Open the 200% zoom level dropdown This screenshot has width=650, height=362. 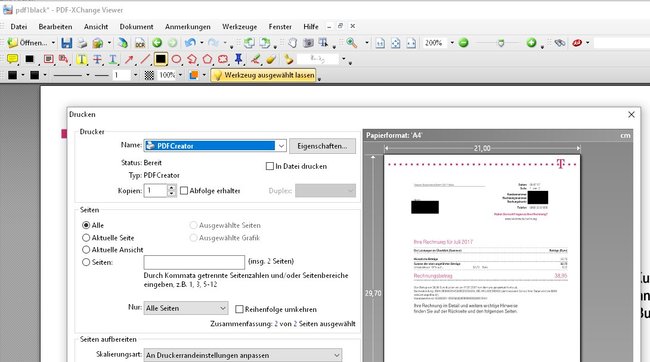click(x=452, y=43)
